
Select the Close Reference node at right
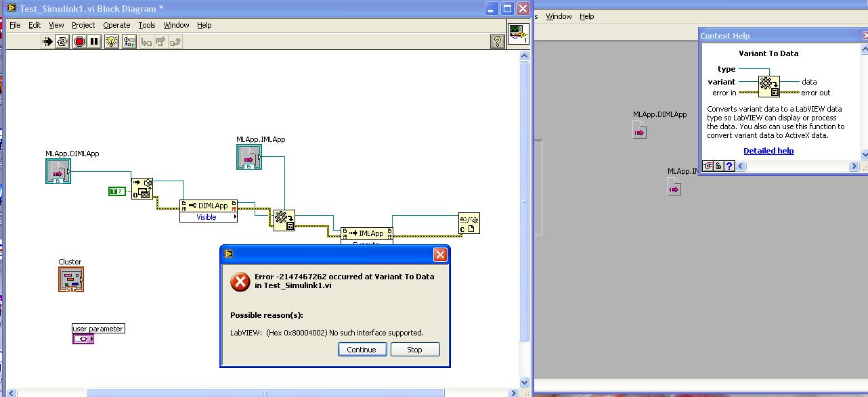469,223
